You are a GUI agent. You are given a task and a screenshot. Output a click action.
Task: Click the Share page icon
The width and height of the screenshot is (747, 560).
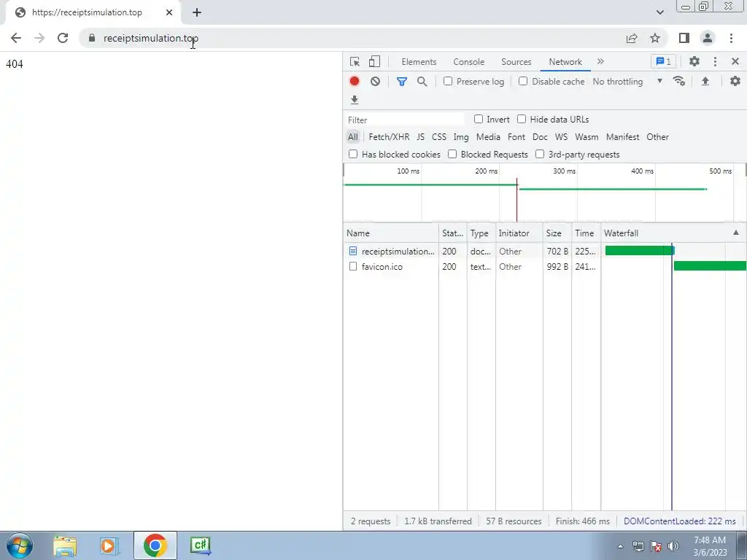[x=632, y=38]
